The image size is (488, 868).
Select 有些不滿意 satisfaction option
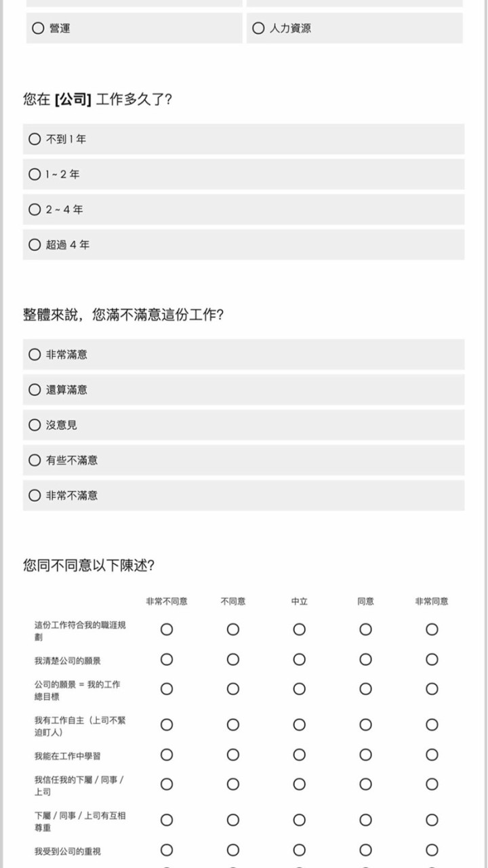click(x=35, y=460)
